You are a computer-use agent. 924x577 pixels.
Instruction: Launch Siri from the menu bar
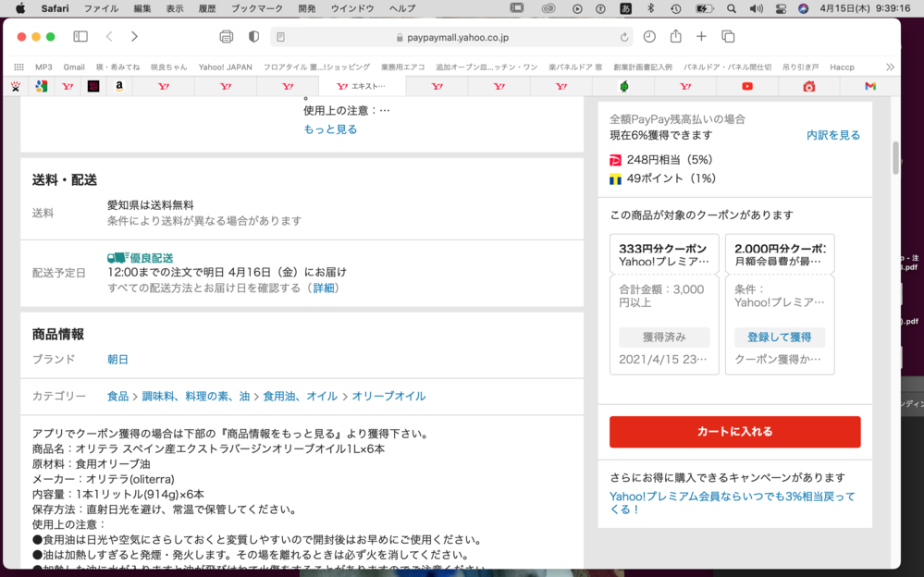[803, 8]
